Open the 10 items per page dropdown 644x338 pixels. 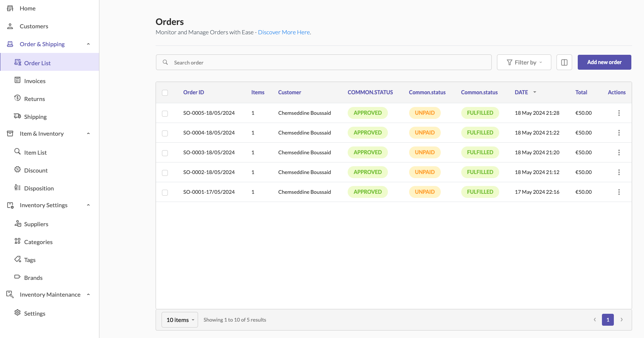(x=180, y=320)
